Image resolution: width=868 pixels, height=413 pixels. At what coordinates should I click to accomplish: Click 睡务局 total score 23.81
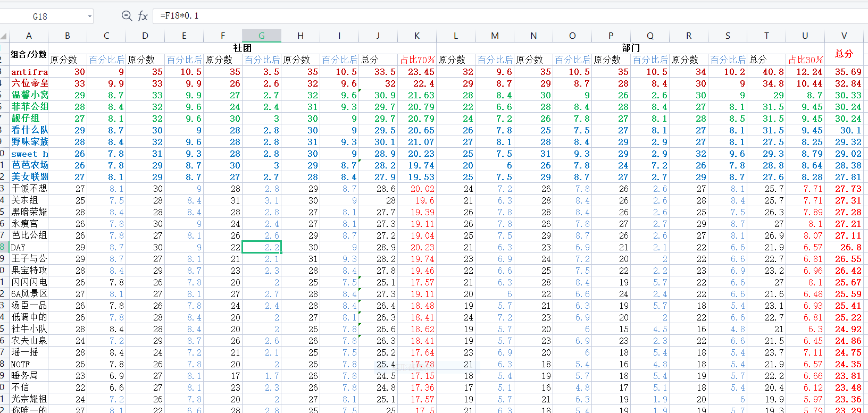pos(844,376)
